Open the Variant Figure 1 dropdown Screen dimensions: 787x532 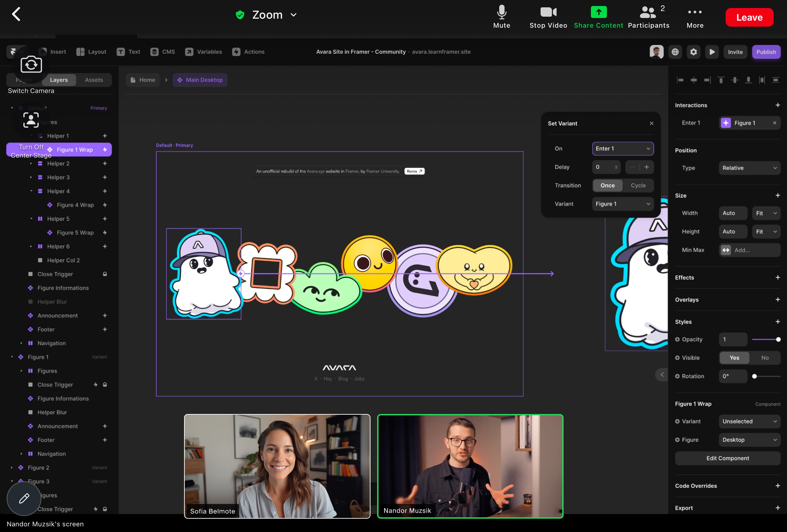(622, 204)
